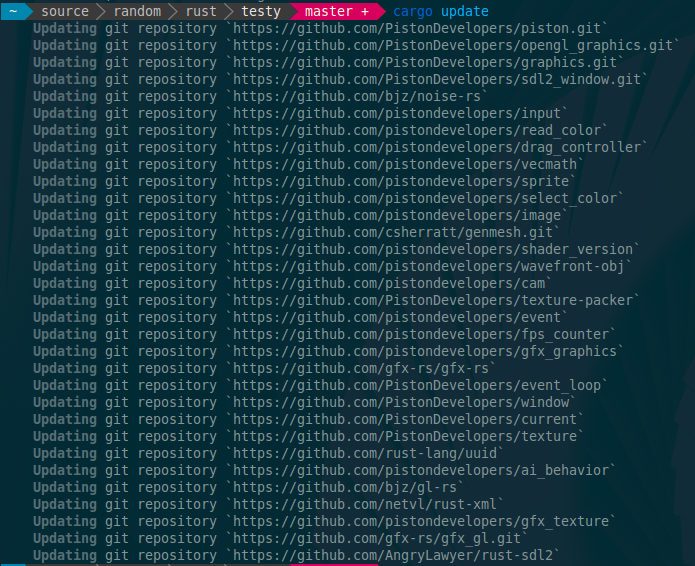Select the pistondevelopers/wavefront-obj URL
The image size is (695, 566).
[429, 266]
